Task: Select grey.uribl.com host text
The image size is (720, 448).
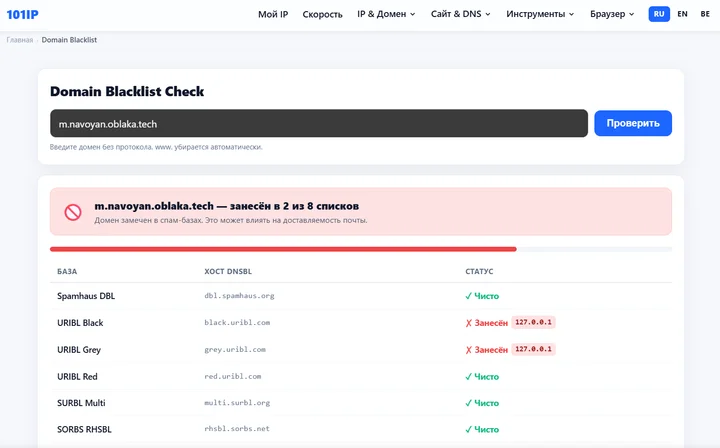Action: coord(235,350)
